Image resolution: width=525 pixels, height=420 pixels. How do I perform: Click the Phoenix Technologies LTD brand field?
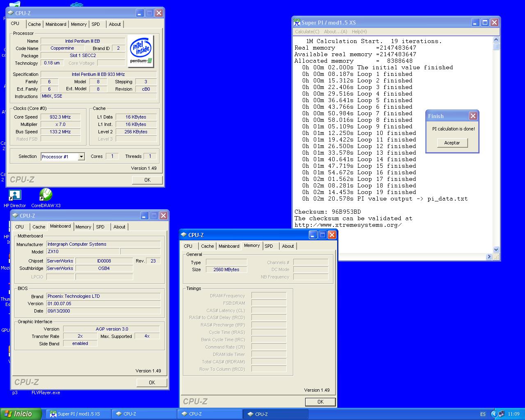click(103, 296)
